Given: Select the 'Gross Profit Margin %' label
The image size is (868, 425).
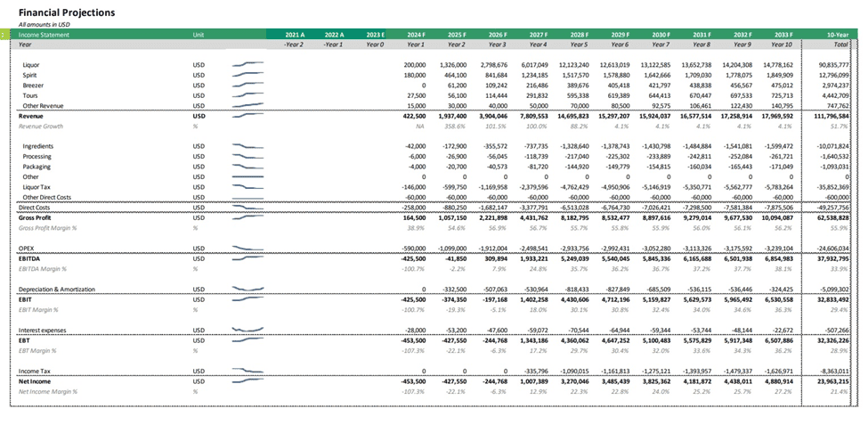Looking at the screenshot, I should pos(47,228).
